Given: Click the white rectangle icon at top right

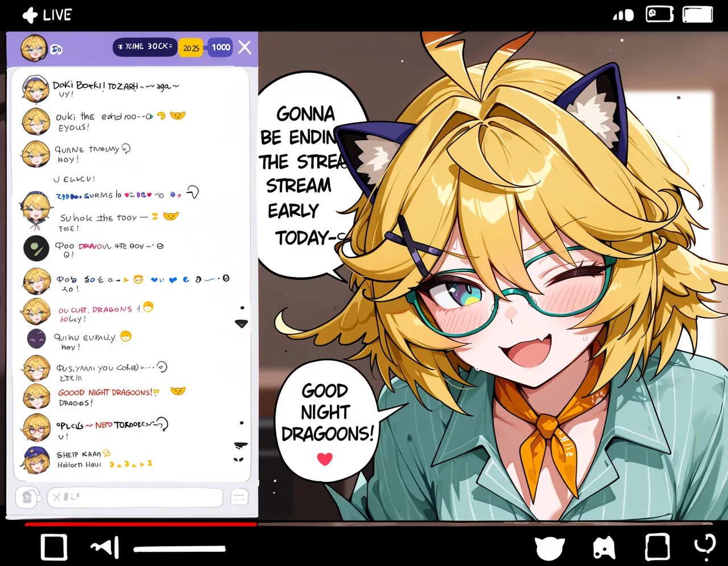Looking at the screenshot, I should point(698,15).
